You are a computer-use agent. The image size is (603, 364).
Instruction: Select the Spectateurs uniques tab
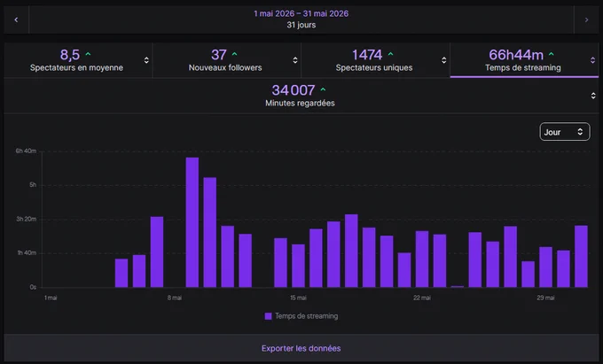point(375,60)
